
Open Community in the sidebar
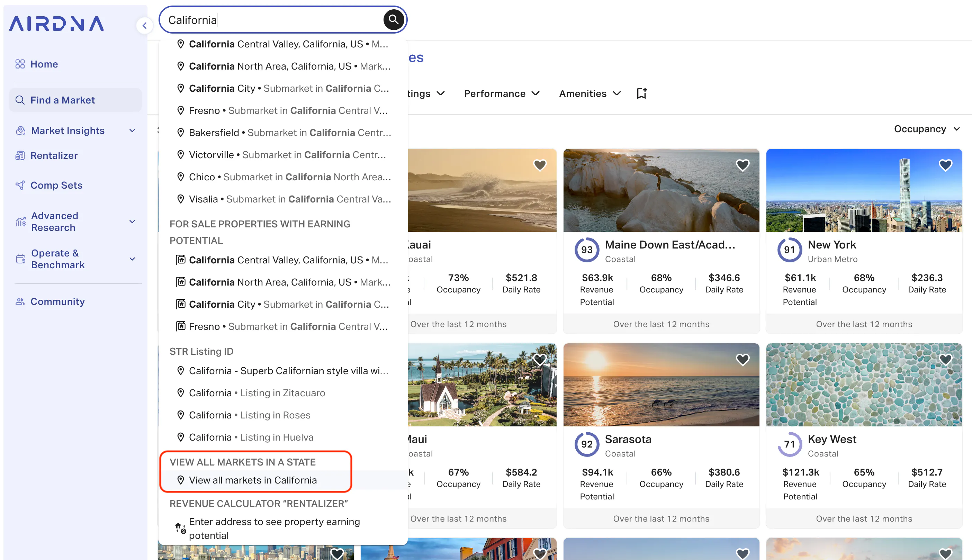[58, 301]
